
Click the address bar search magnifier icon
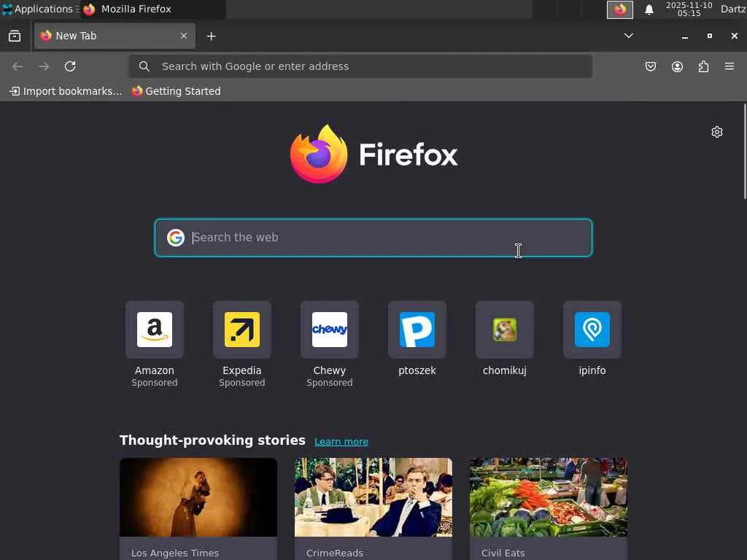coord(144,66)
